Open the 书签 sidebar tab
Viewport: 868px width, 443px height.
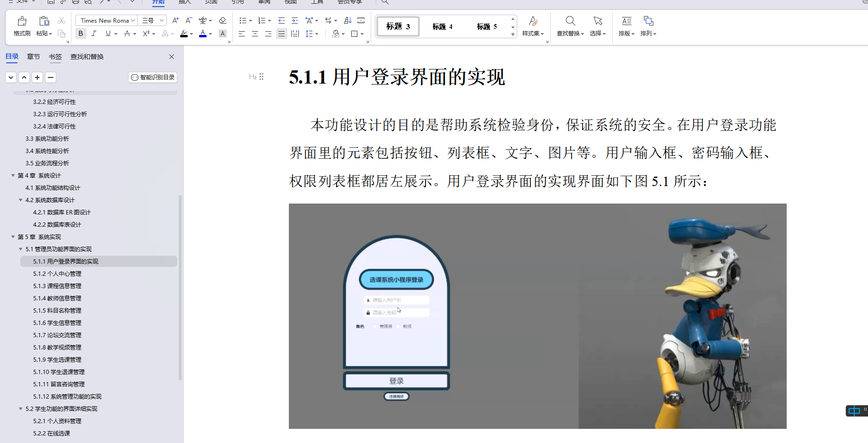point(55,56)
